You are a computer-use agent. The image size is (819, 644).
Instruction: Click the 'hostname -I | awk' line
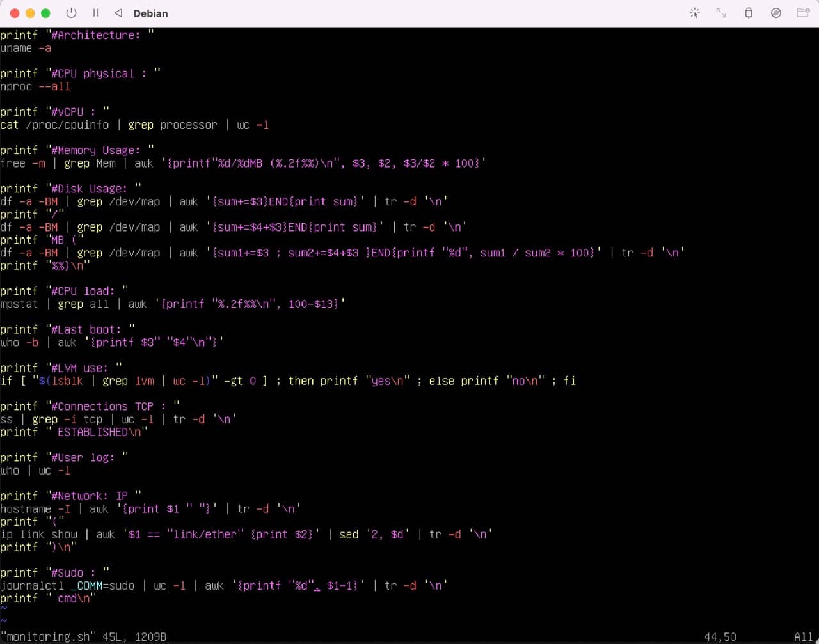pyautogui.click(x=150, y=508)
